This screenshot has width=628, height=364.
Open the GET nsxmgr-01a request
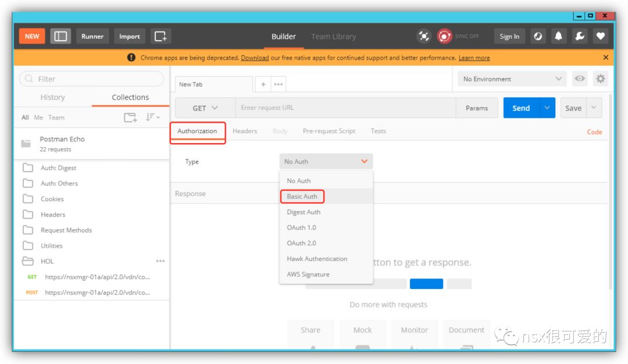(92, 277)
